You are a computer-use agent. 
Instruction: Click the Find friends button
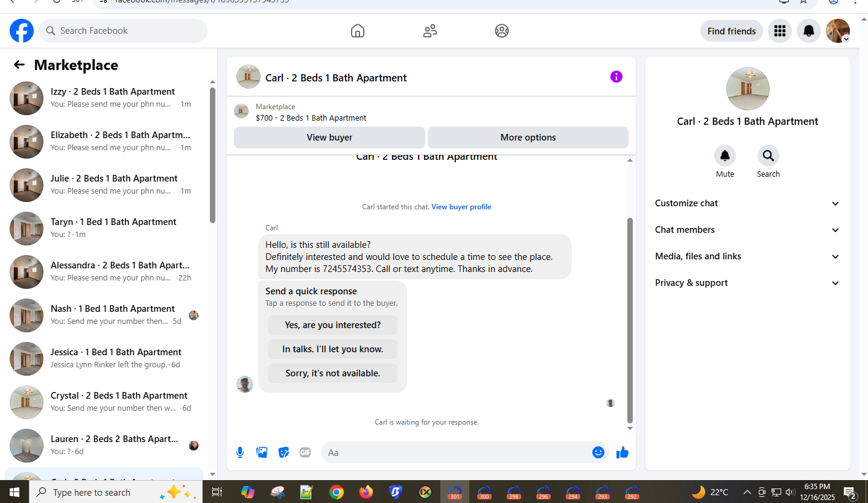coord(732,31)
